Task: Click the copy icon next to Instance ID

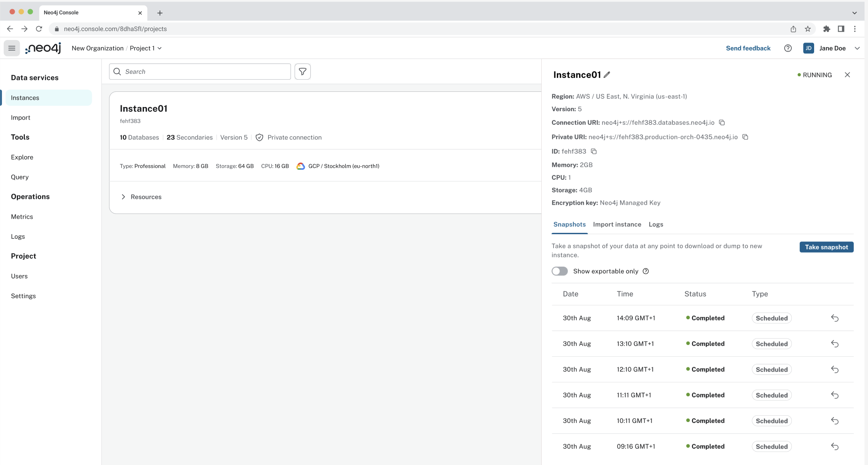Action: pos(594,151)
